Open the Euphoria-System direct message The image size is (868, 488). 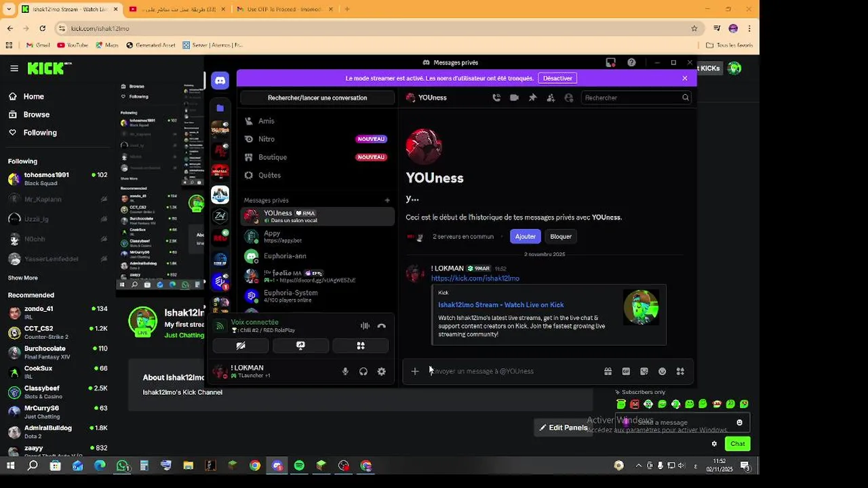tap(317, 296)
